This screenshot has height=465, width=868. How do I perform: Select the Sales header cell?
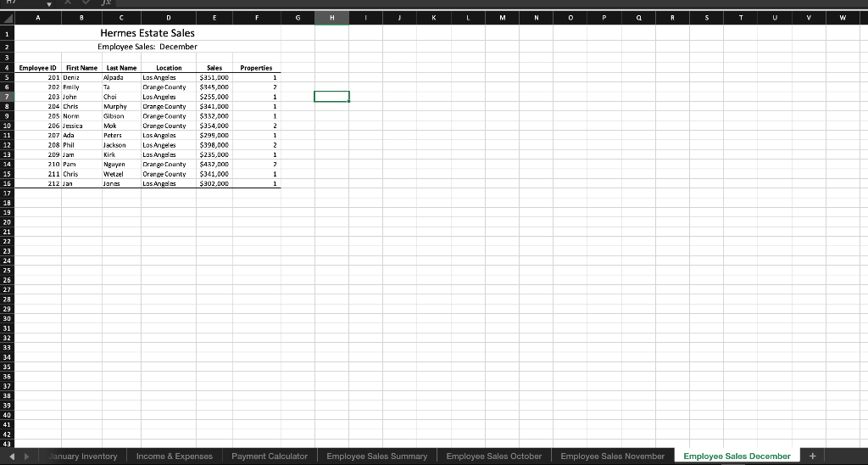tap(214, 68)
